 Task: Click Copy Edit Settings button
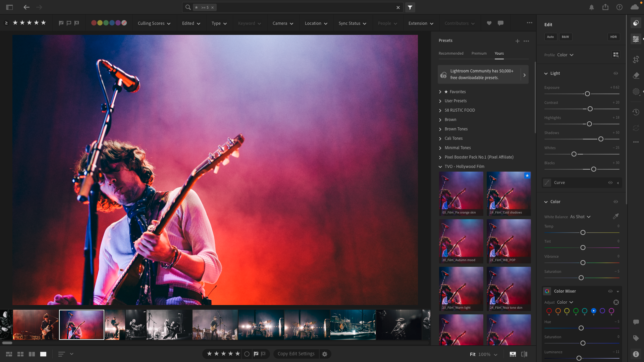pos(296,354)
